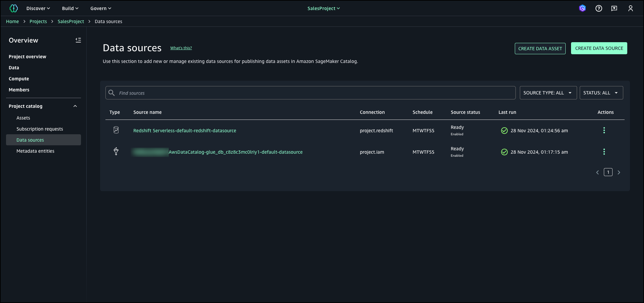The height and width of the screenshot is (303, 644).
Task: Open the Discover menu
Action: pyautogui.click(x=38, y=8)
